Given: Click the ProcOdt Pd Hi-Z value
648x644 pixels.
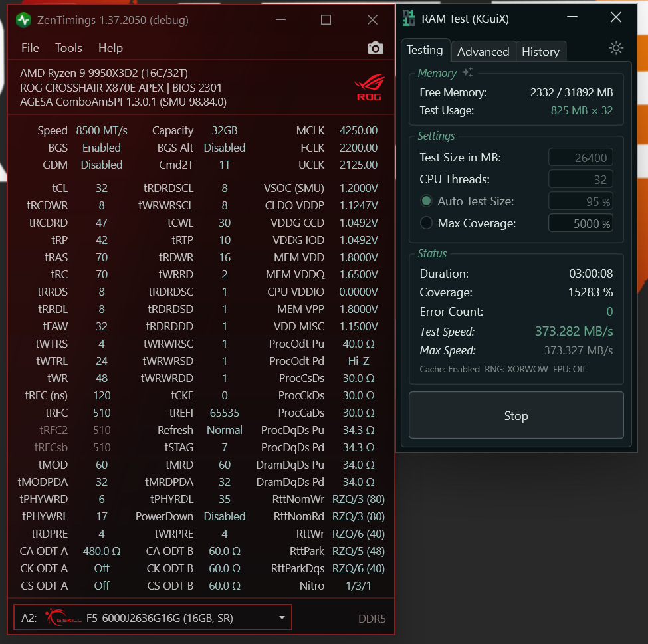Looking at the screenshot, I should point(358,361).
